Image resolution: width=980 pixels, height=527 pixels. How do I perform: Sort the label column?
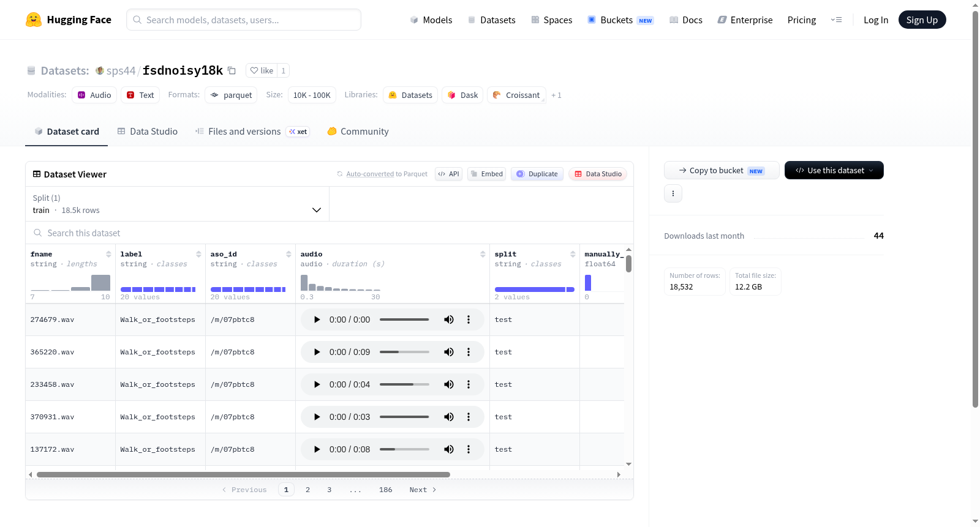click(198, 254)
